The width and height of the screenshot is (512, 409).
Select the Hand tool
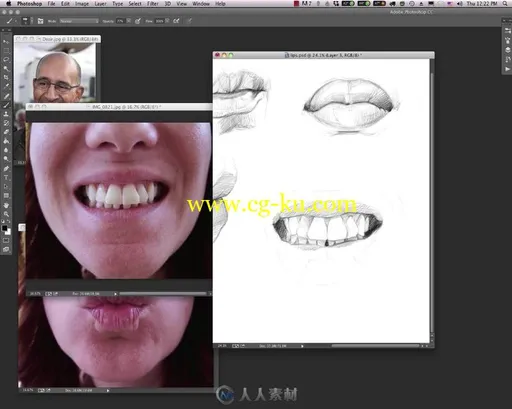pos(6,205)
